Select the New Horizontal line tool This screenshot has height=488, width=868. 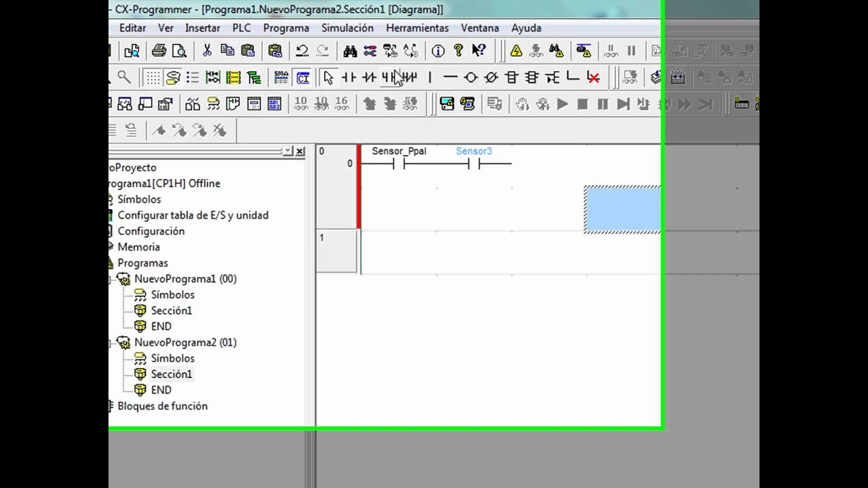point(450,78)
